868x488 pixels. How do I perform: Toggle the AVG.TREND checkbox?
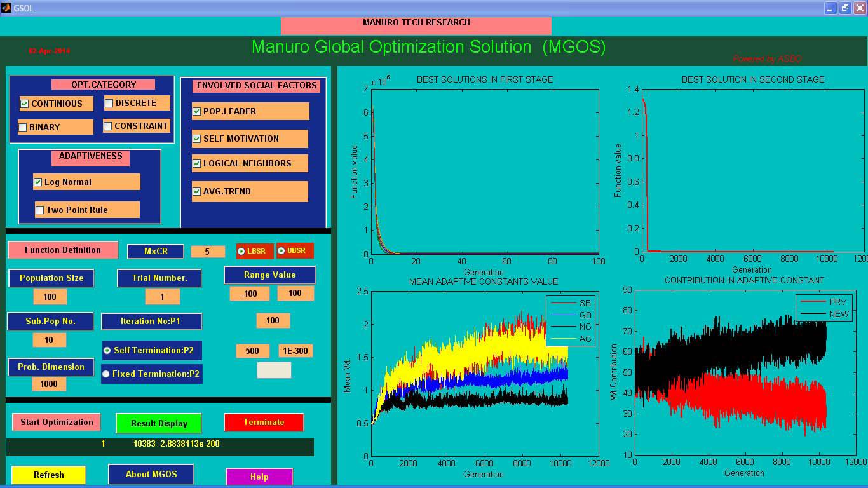[x=196, y=191]
